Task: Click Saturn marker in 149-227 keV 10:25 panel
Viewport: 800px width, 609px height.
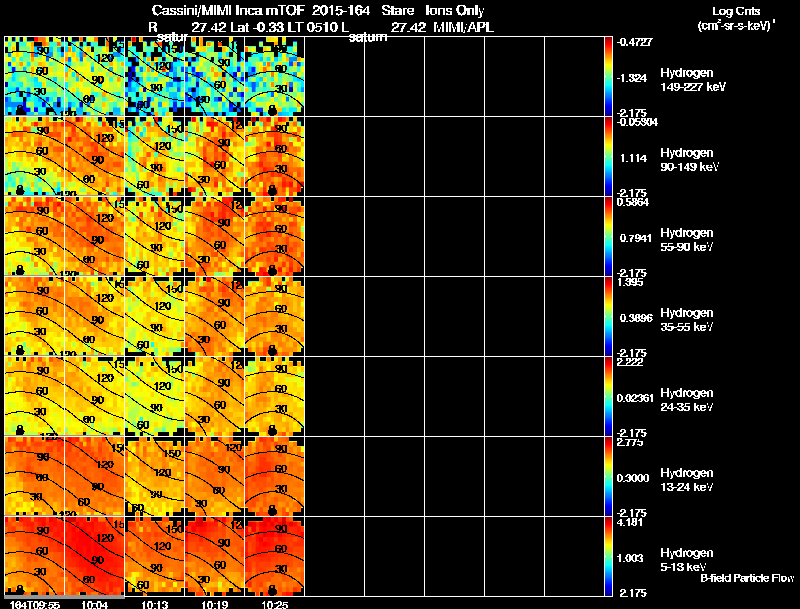Action: pyautogui.click(x=272, y=110)
